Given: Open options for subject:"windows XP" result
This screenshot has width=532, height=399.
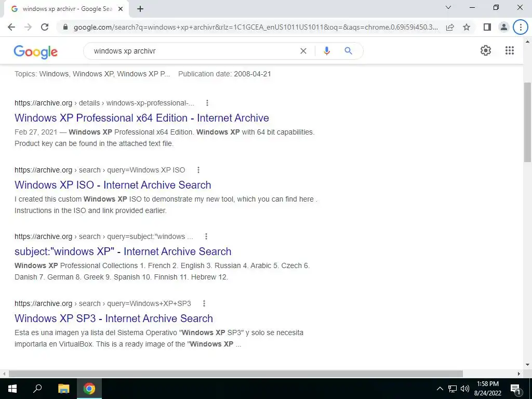Looking at the screenshot, I should click(x=206, y=236).
